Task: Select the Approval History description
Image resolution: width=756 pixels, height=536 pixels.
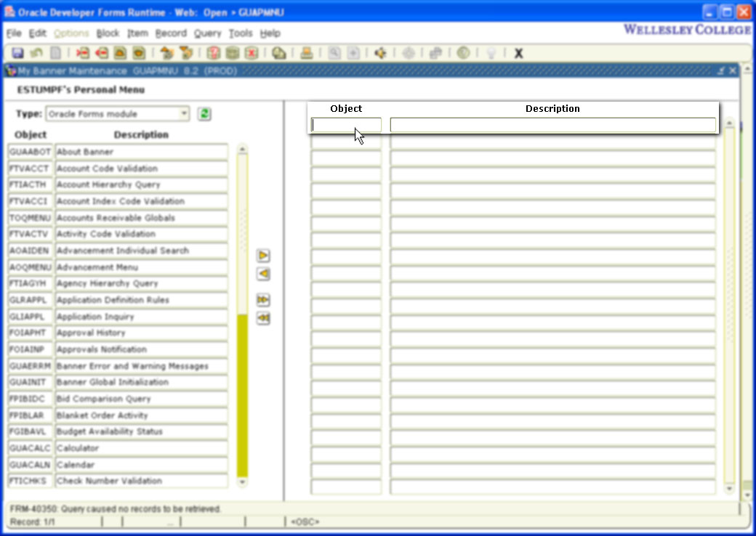Action: point(141,333)
